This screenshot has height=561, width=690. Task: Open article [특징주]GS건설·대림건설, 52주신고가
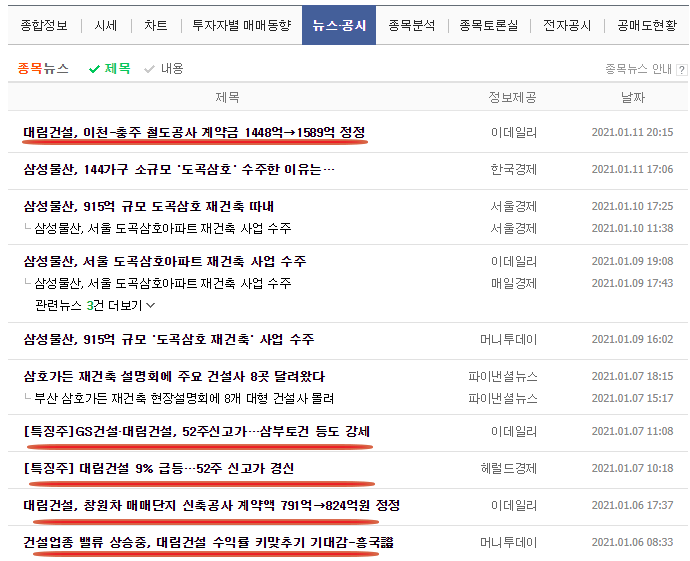[x=197, y=432]
